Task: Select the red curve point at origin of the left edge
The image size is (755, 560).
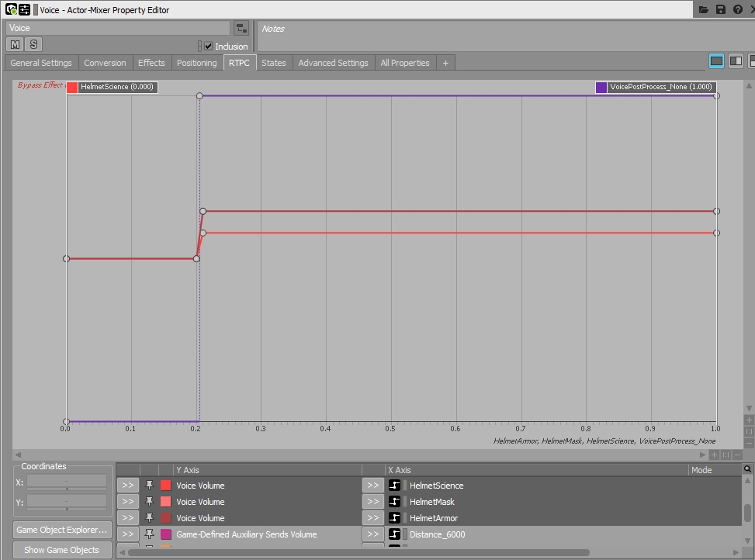Action: tap(67, 259)
